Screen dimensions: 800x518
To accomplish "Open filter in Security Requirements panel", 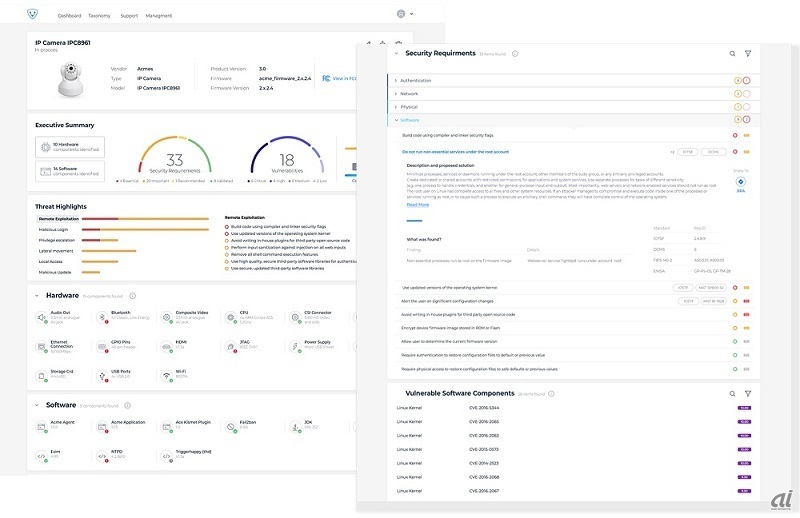I will (748, 53).
